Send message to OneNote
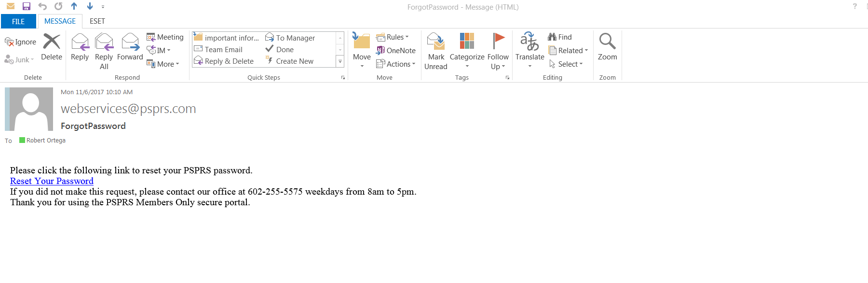 tap(396, 50)
